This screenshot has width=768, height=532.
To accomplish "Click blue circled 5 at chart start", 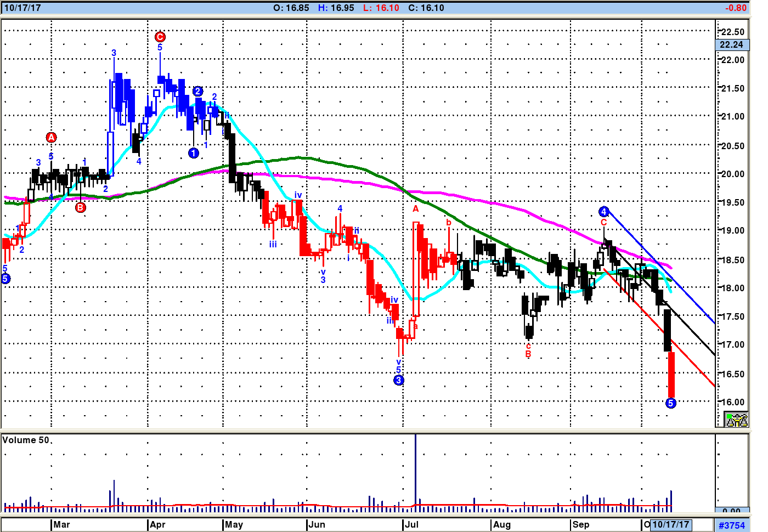I will (x=5, y=279).
